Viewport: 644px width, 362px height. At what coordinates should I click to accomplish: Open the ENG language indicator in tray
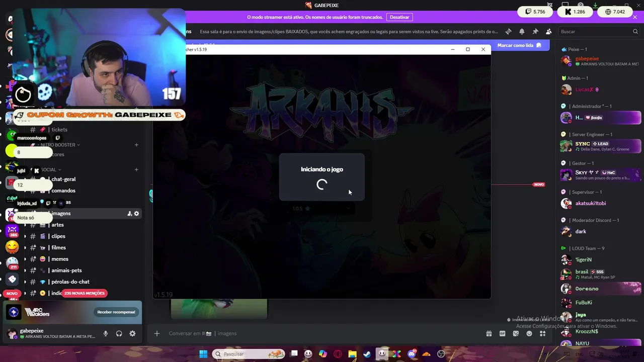coord(580,354)
